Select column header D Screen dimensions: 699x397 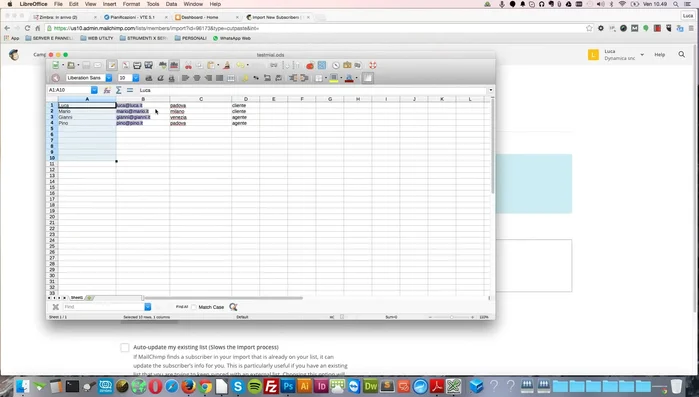point(246,99)
